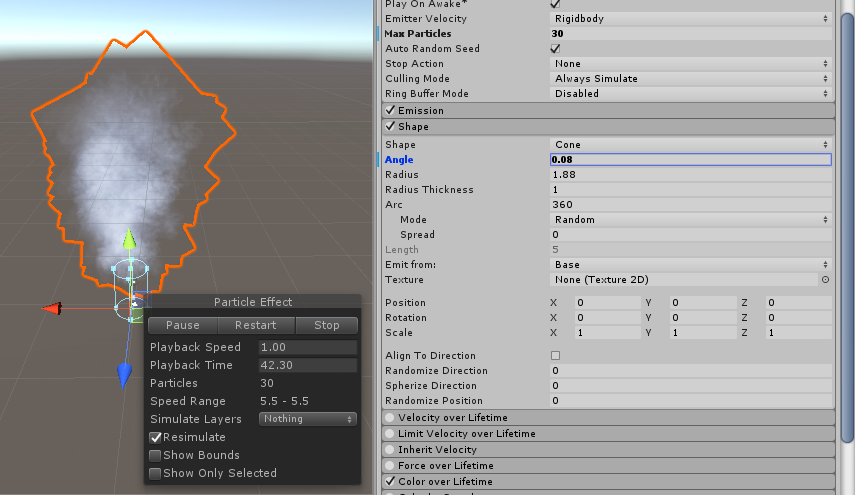
Task: Click the blue Z-axis gizmo arrow
Action: (125, 376)
